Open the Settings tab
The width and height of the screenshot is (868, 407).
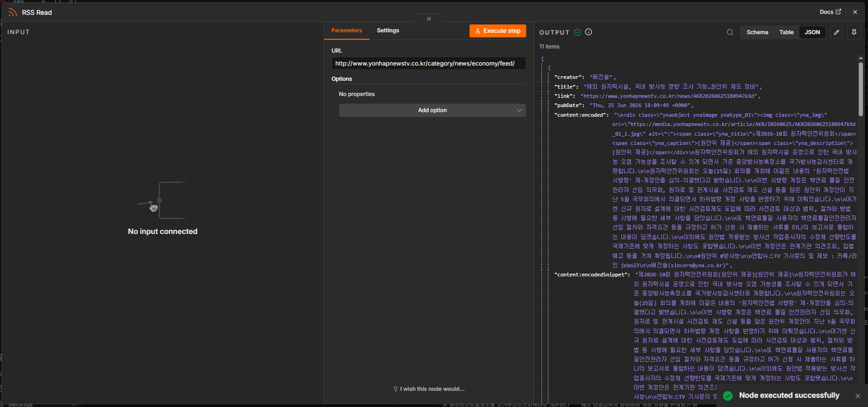[x=388, y=30]
